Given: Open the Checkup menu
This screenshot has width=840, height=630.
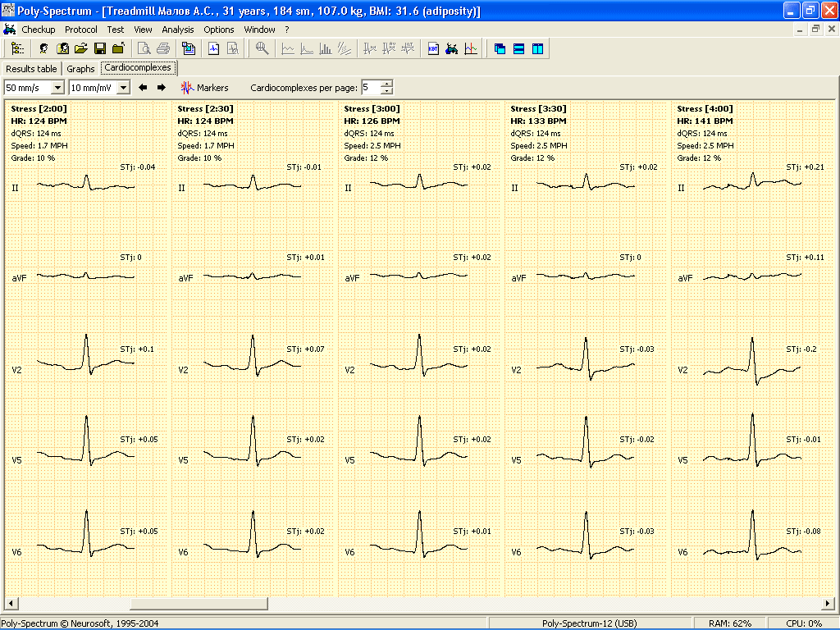Looking at the screenshot, I should 38,30.
